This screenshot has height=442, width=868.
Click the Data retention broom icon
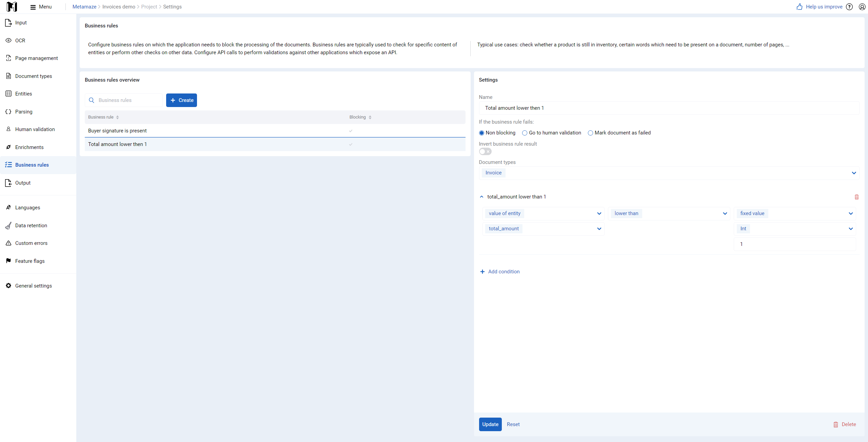(8, 225)
